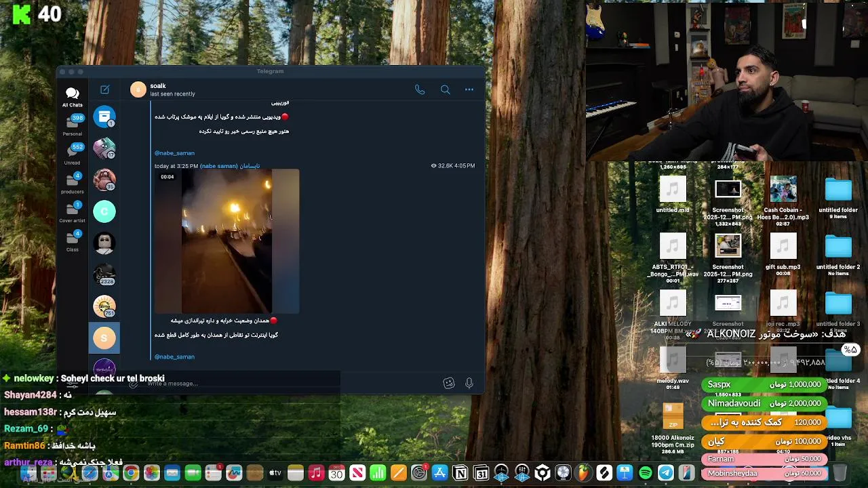Screen dimensions: 868x488
Task: Switch to the All Chats folder
Action: pyautogui.click(x=73, y=97)
